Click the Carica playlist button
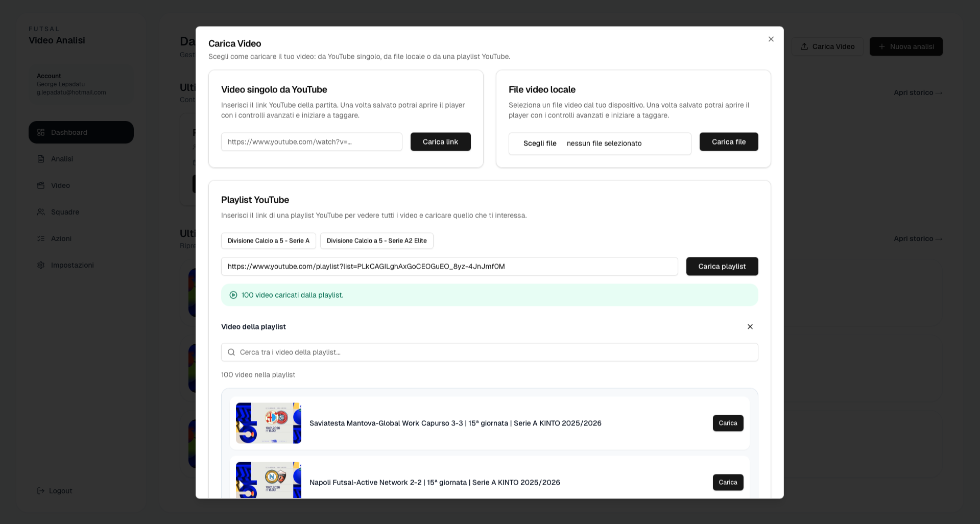This screenshot has height=524, width=980. click(722, 267)
